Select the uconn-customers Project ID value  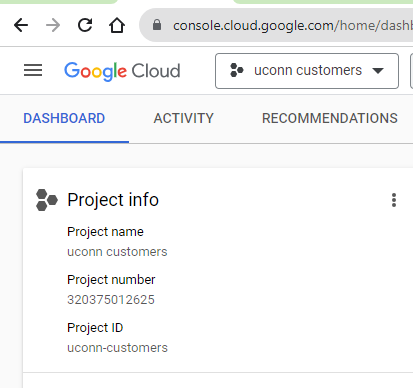click(x=117, y=348)
